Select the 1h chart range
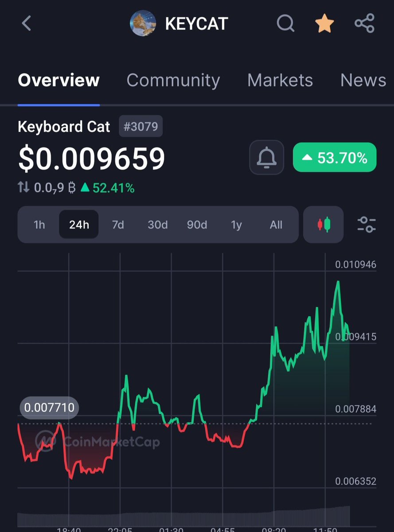 click(39, 225)
